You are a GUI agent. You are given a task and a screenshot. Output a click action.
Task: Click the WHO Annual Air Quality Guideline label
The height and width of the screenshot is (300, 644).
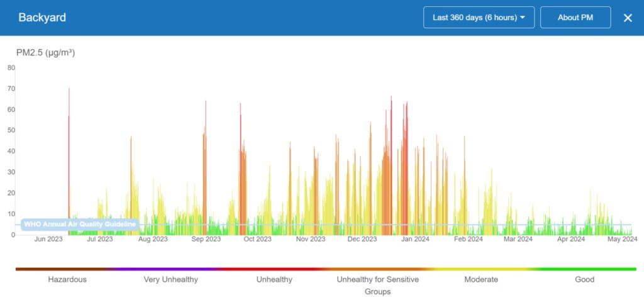pyautogui.click(x=79, y=225)
